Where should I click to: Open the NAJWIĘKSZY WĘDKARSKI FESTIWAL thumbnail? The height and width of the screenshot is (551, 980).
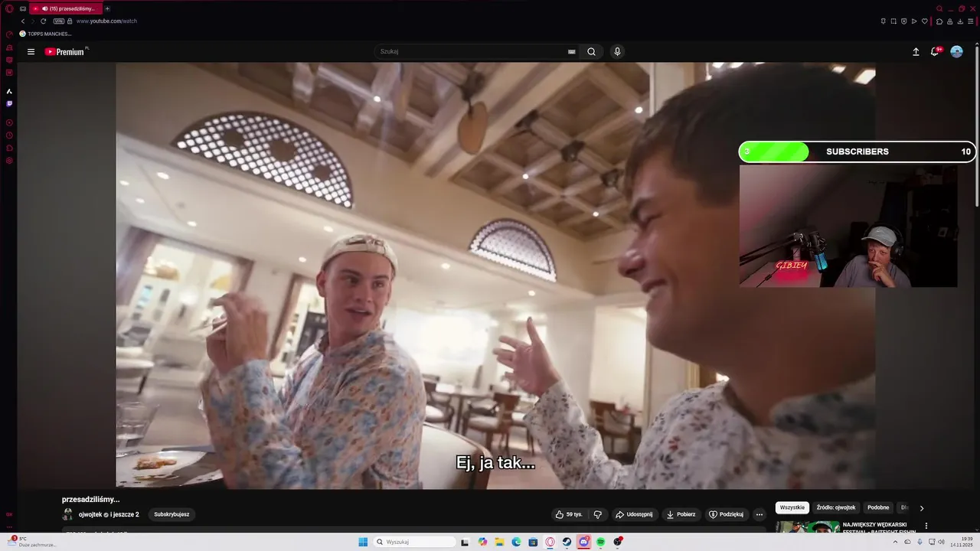[808, 527]
